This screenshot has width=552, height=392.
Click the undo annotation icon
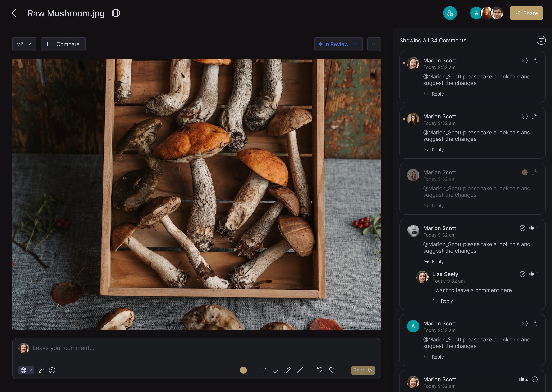click(x=320, y=370)
